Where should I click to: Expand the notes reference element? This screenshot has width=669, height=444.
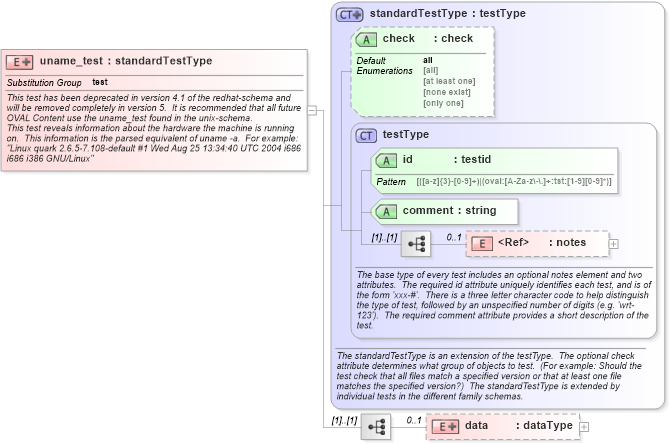[x=614, y=244]
